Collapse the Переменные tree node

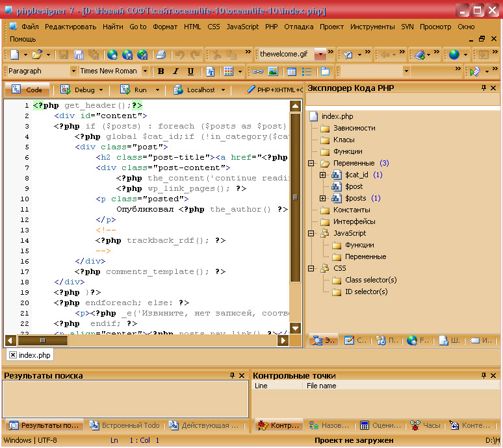311,163
